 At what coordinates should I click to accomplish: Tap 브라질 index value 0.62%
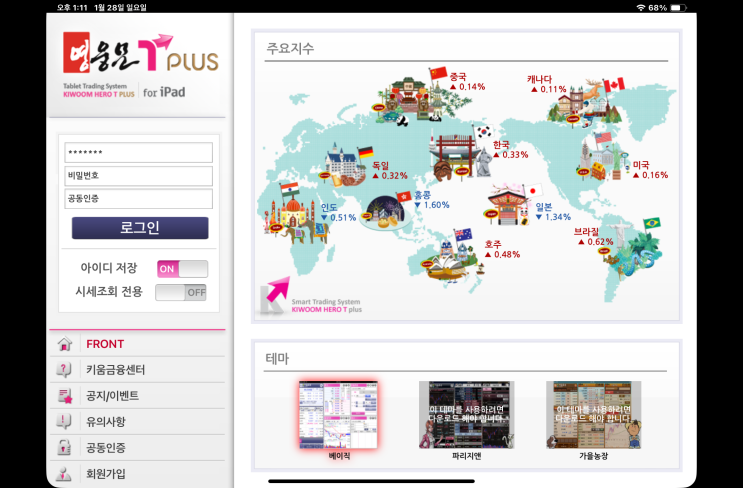coord(596,242)
